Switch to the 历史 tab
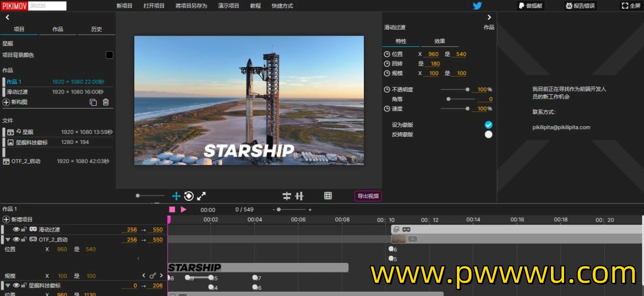The width and height of the screenshot is (644, 296). coord(97,29)
